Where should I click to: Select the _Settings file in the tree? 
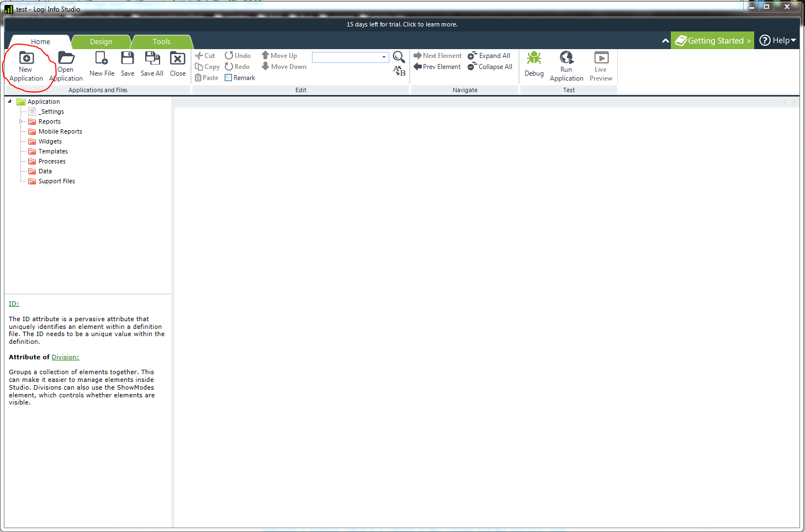51,111
